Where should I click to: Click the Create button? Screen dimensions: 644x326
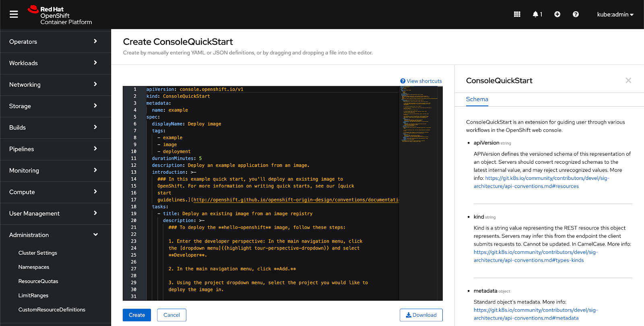[x=137, y=315]
